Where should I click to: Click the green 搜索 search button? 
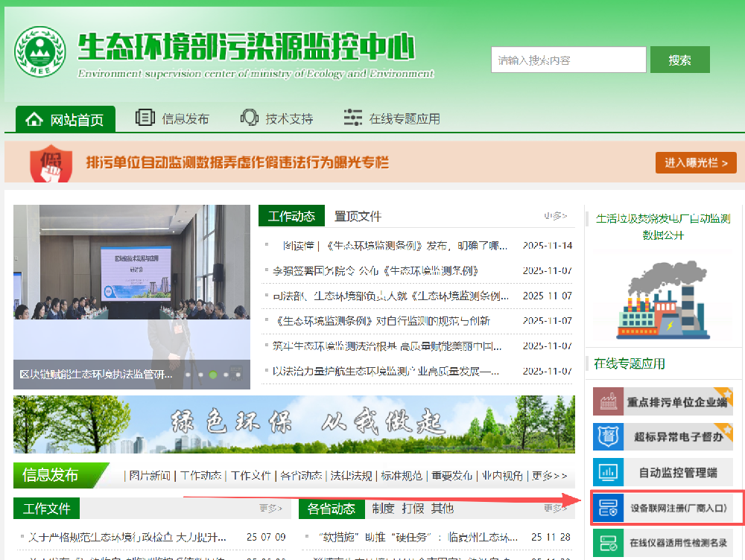click(679, 60)
